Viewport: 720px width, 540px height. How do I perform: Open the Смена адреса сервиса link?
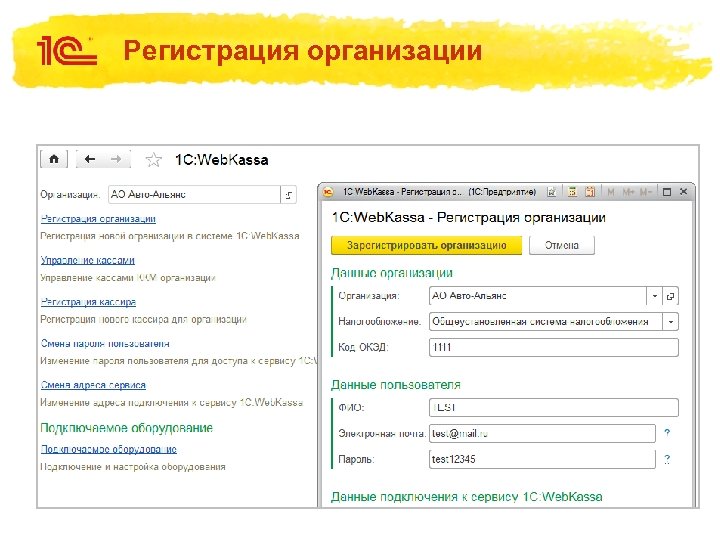93,385
